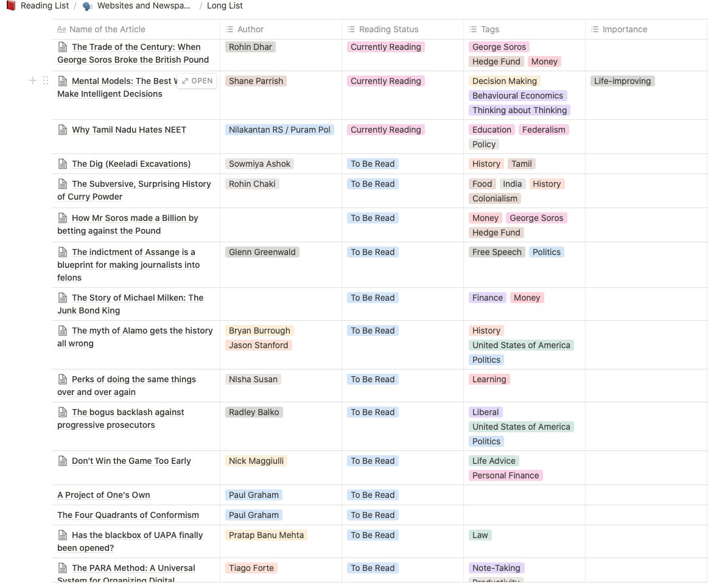The height and width of the screenshot is (588, 708).
Task: Click the Personal Finance tag
Action: point(505,475)
